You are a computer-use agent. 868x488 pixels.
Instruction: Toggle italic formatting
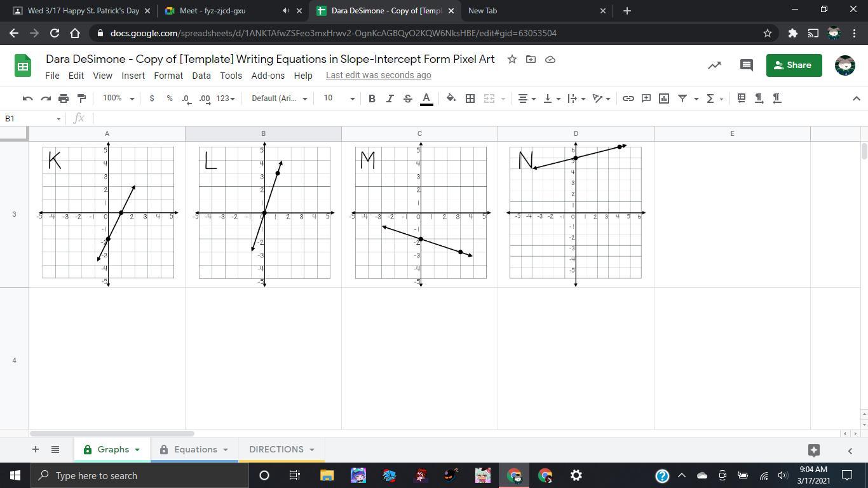click(x=390, y=98)
